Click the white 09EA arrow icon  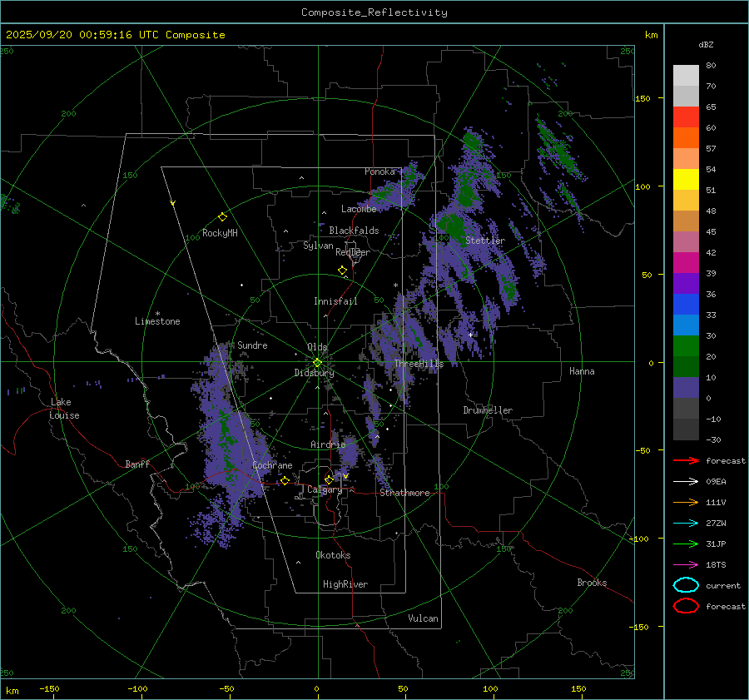[x=686, y=481]
